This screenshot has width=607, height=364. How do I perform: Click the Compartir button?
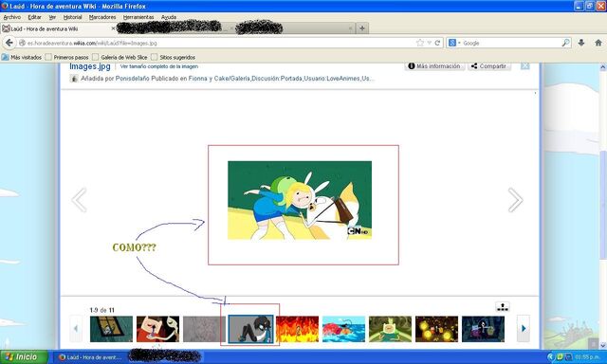[489, 66]
